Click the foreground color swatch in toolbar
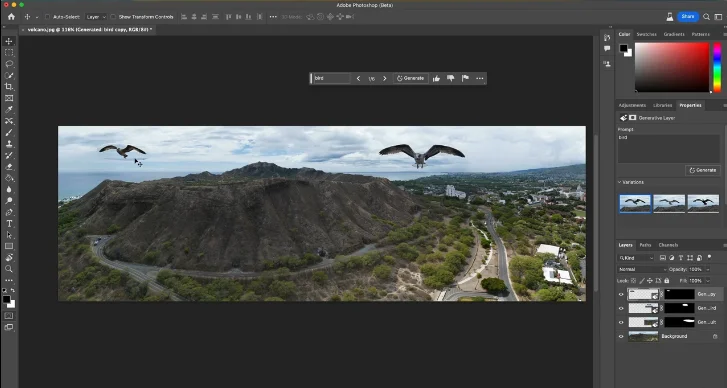Viewport: 727px width, 388px height. 6,300
